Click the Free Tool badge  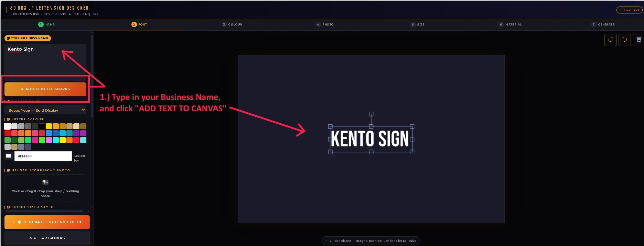tap(629, 10)
